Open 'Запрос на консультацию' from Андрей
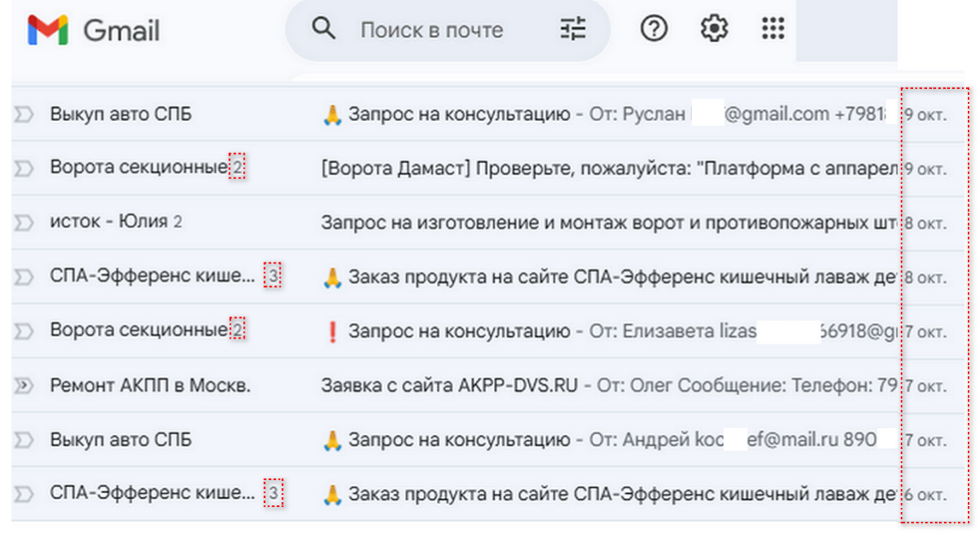This screenshot has height=552, width=980. pos(460,439)
